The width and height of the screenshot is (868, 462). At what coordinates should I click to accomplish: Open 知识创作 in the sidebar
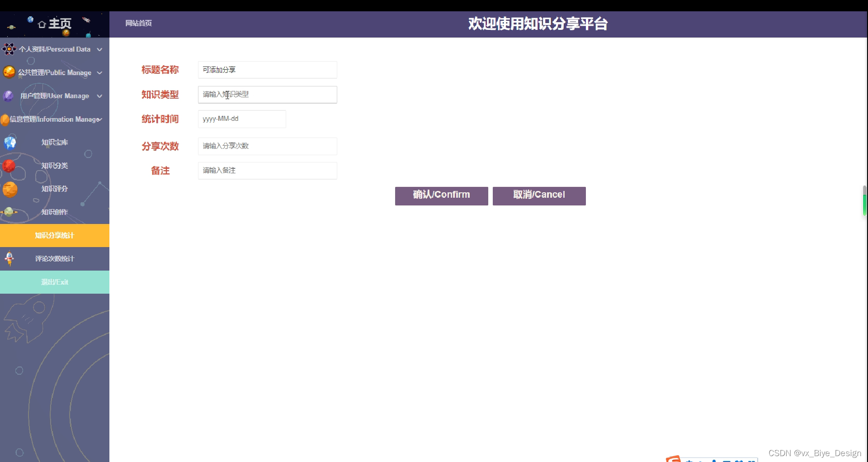(x=55, y=212)
